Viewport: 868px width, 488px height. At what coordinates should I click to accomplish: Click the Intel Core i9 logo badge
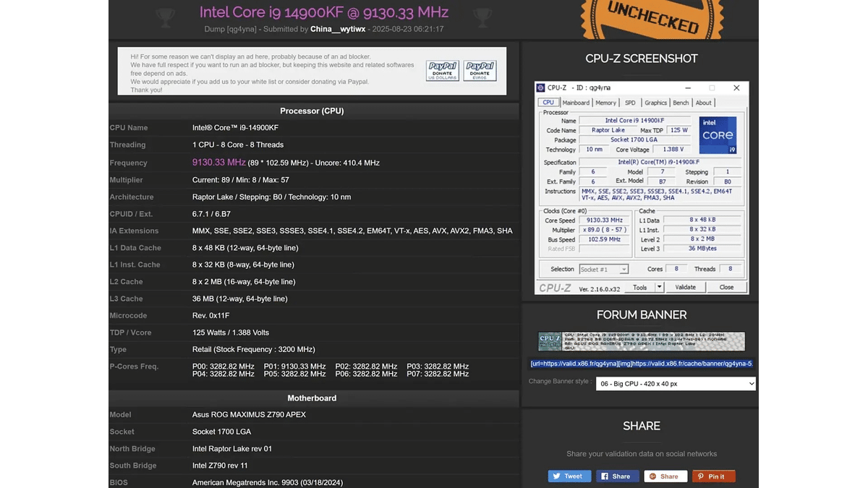point(718,135)
